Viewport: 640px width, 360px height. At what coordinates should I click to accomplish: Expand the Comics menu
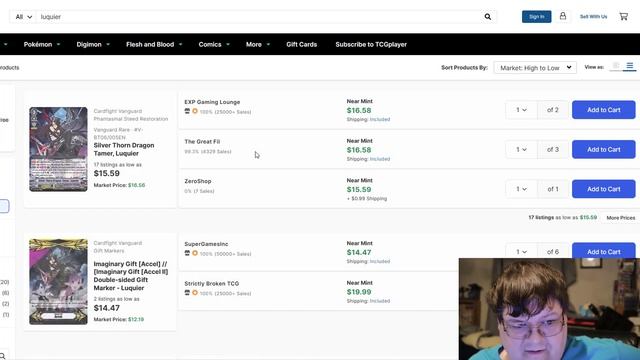214,44
